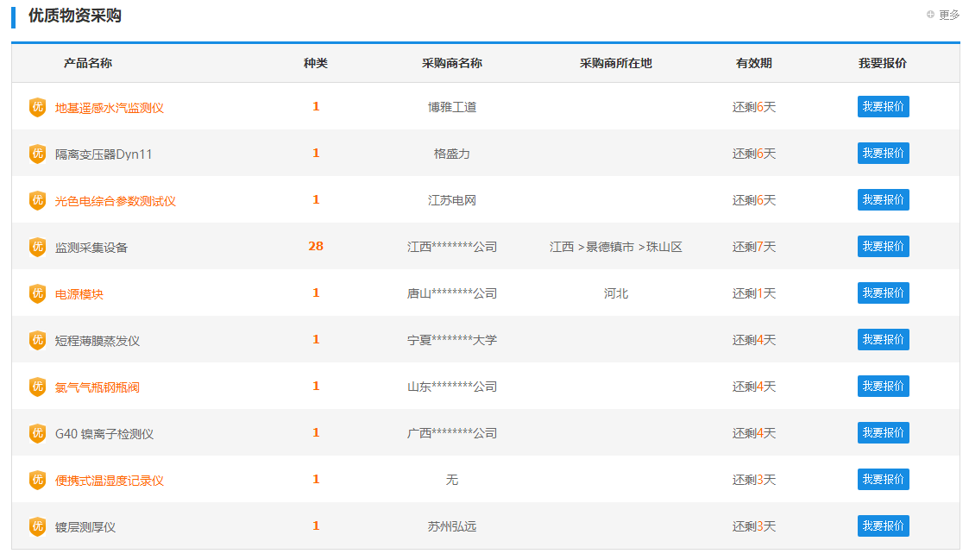Click the 优 badge beside 短程薄膜蒸发仪
Screen dimensions: 969x560
37,340
